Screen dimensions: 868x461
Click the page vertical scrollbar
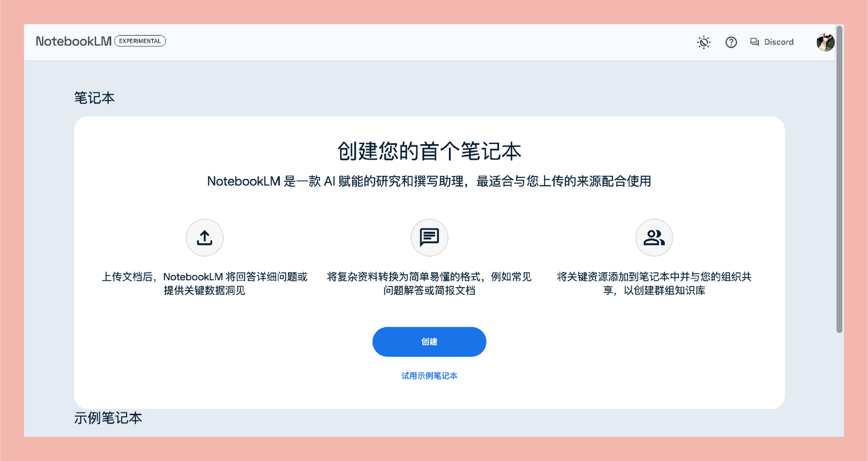point(839,180)
